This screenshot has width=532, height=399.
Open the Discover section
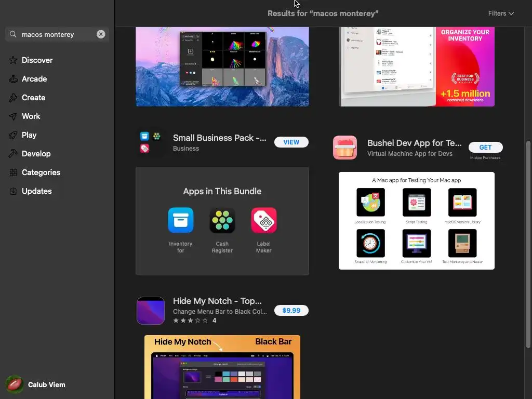click(37, 60)
